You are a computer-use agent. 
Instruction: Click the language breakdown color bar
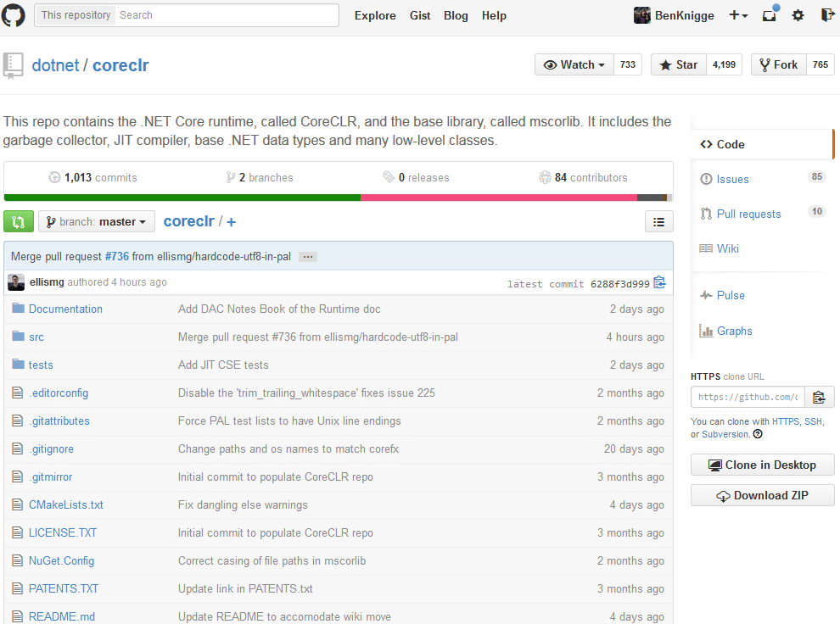[336, 198]
